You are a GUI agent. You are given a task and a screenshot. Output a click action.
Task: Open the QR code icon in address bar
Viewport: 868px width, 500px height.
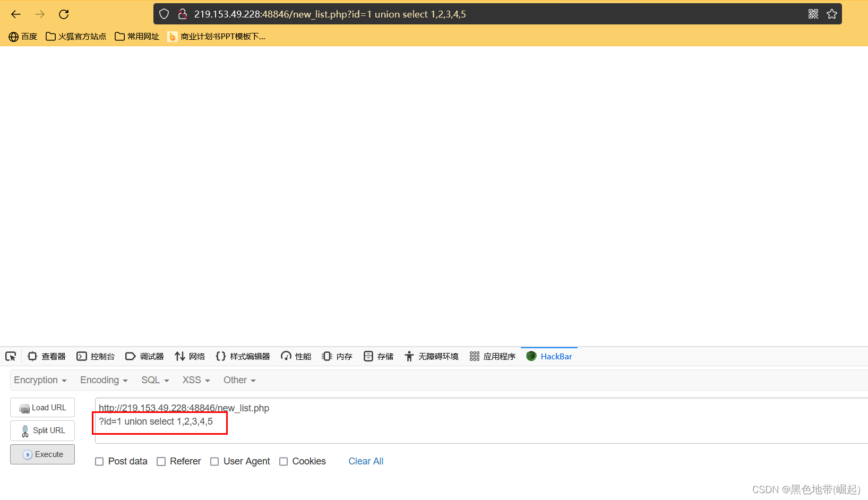pos(813,14)
